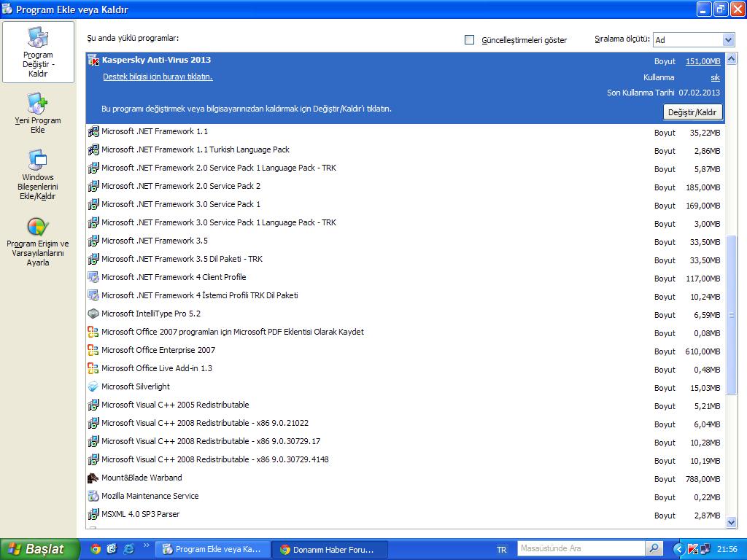Click the program list scrollbar thumb
This screenshot has height=560, width=747.
[x=731, y=314]
